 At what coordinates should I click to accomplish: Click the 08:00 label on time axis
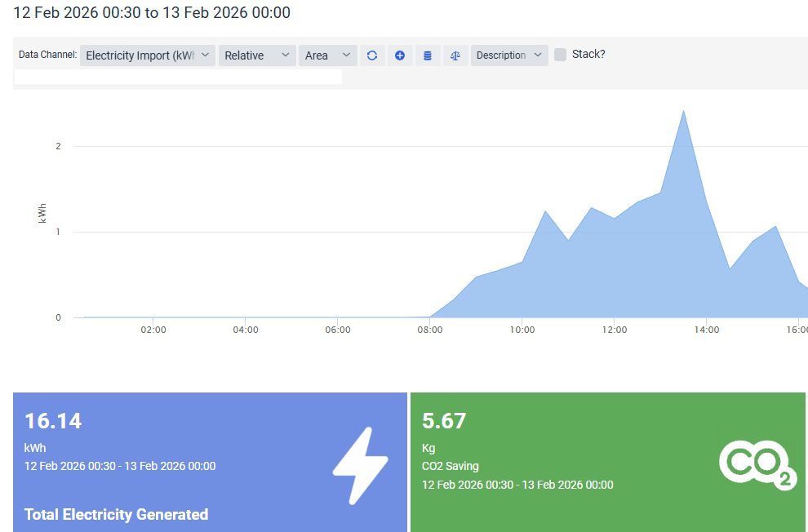pos(429,330)
